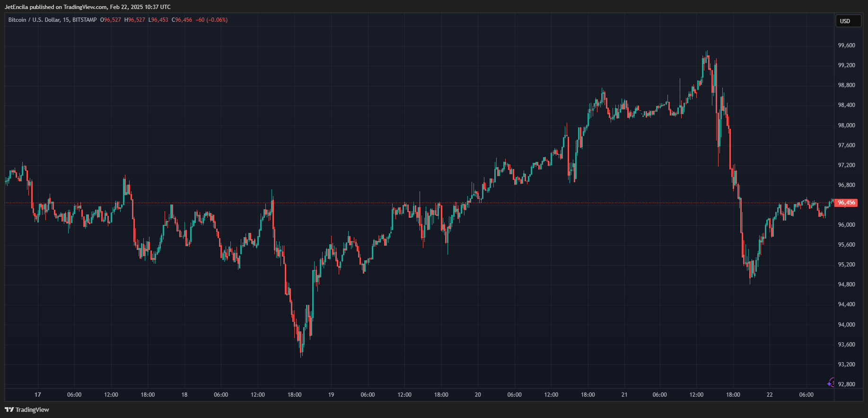Click the TradingView logo
Viewport: 868px width, 418px height.
[27, 409]
